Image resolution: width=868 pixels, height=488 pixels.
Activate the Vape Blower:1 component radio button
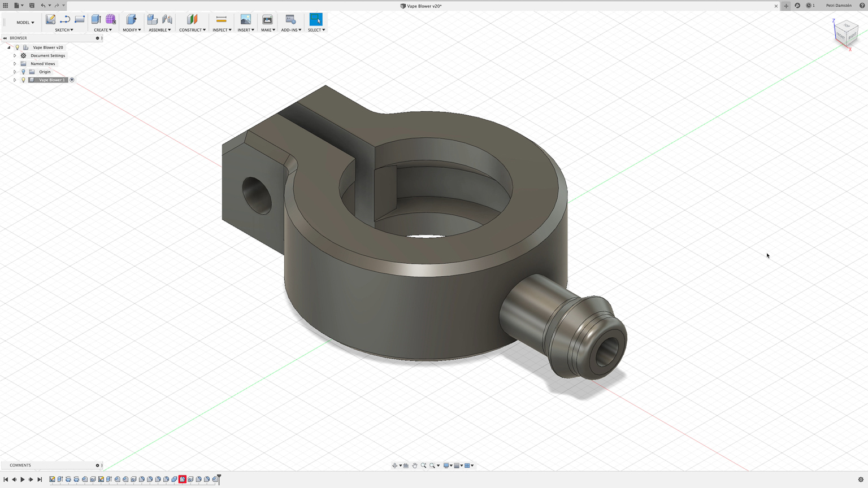coord(72,80)
